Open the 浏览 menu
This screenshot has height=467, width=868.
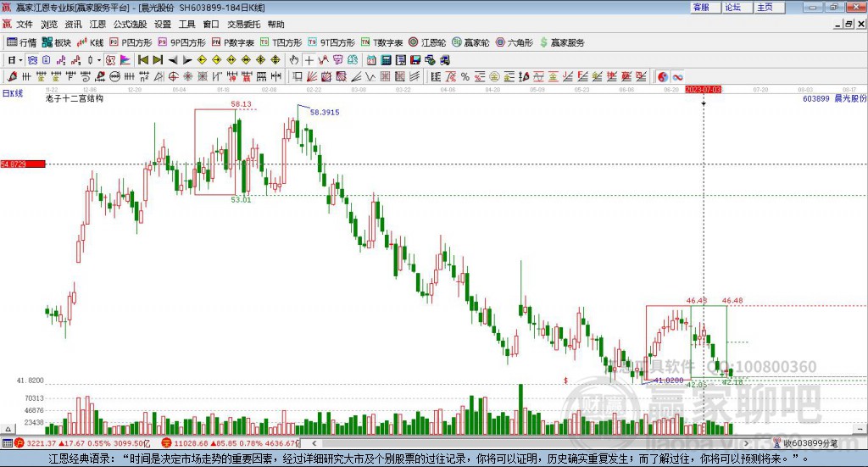point(48,25)
